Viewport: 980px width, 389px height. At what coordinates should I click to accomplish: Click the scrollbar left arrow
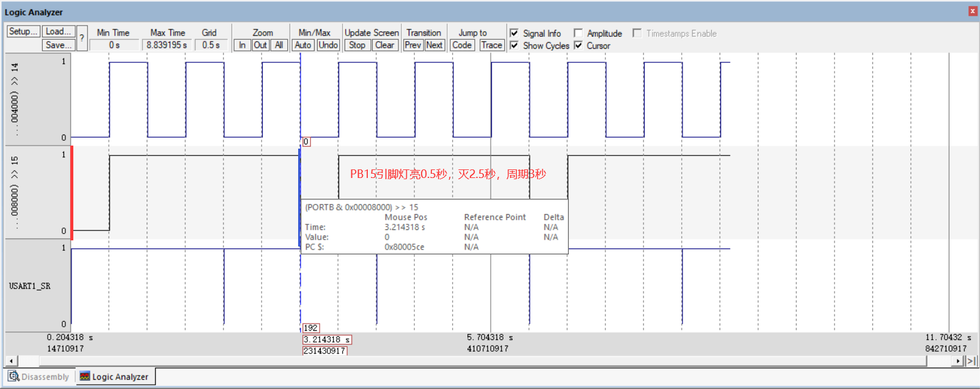coord(11,361)
